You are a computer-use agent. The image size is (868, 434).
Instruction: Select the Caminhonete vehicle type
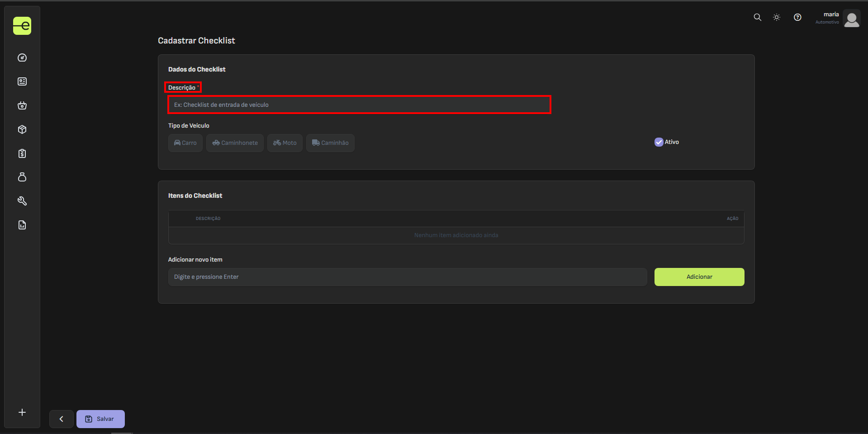point(235,143)
